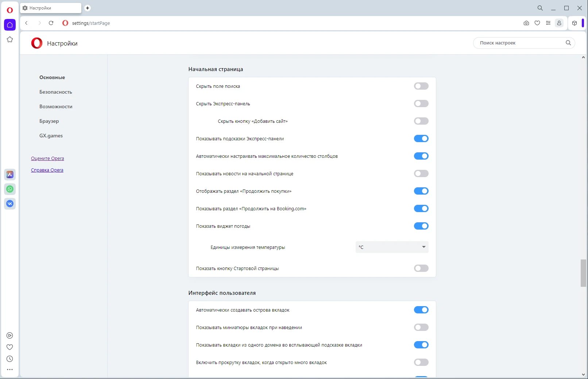Screen dimensions: 588x379
Task: Enable tab scrolling when many tabs open
Action: click(421, 362)
